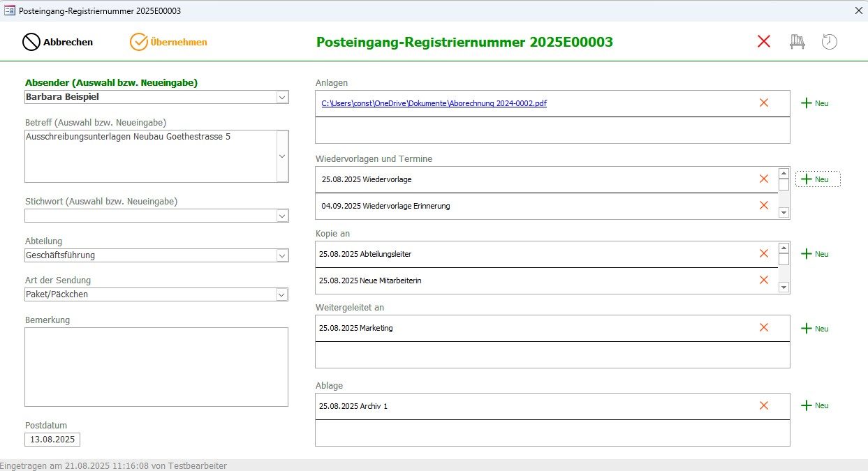Open the Absender dropdown
This screenshot has height=471, width=868.
[282, 98]
